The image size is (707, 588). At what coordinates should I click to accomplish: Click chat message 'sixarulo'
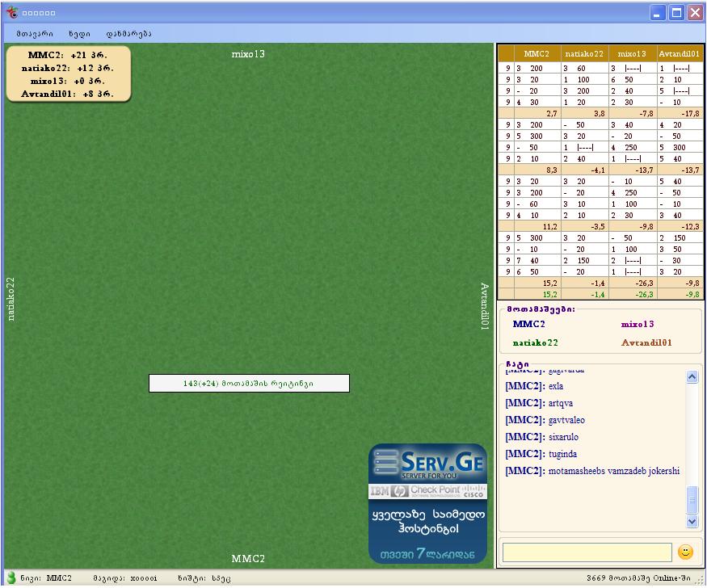[x=563, y=437]
